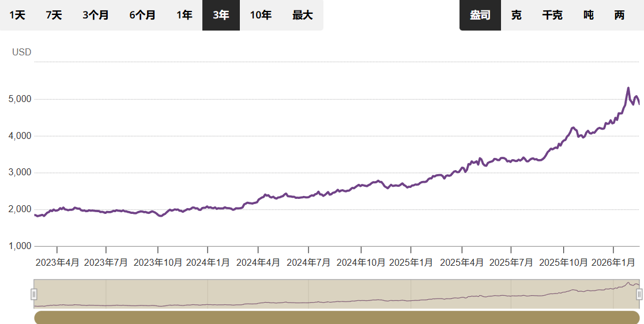Image resolution: width=644 pixels, height=324 pixels.
Task: Switch chart range to 6个月
Action: (142, 15)
